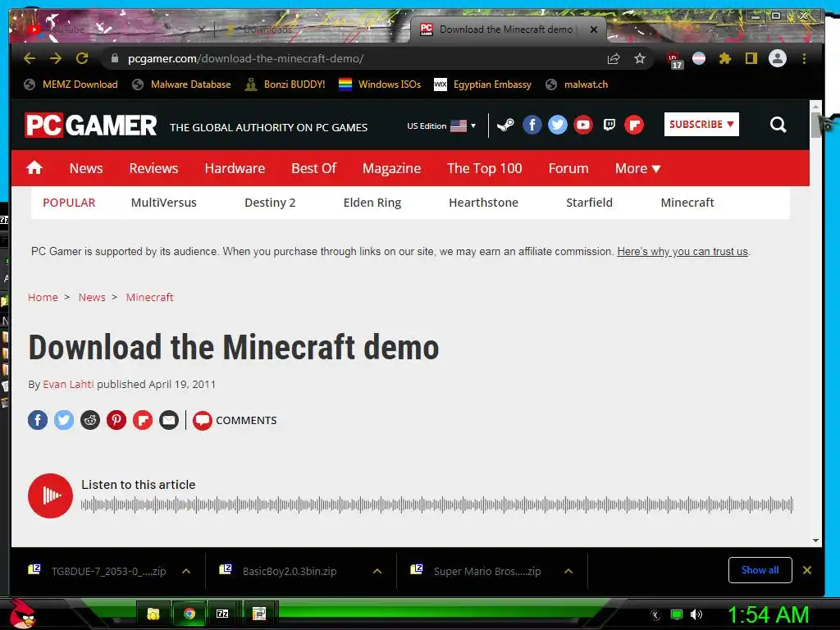The width and height of the screenshot is (840, 630).
Task: Reload the page with the refresh icon
Action: pyautogui.click(x=82, y=58)
